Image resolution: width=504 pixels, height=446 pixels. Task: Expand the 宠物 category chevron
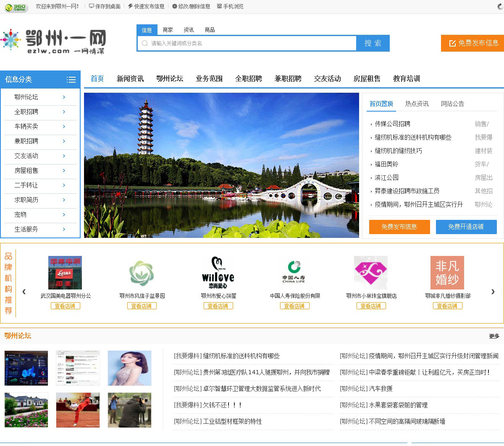64,214
